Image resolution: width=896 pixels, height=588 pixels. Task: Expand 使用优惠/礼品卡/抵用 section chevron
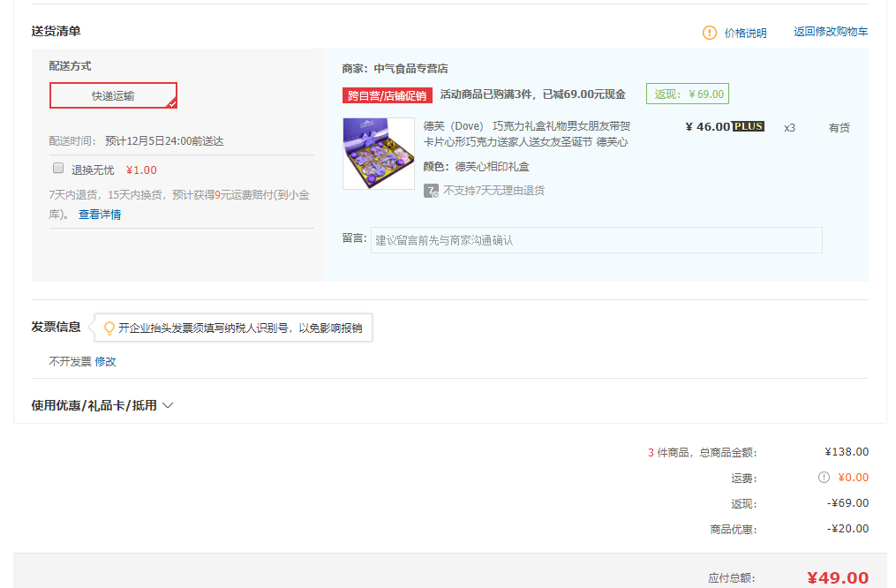(168, 406)
